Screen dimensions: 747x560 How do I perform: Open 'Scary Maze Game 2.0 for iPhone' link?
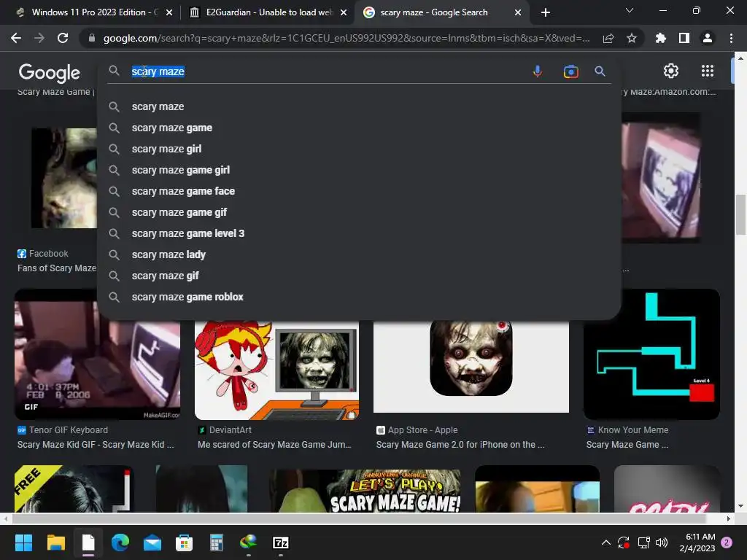click(460, 445)
